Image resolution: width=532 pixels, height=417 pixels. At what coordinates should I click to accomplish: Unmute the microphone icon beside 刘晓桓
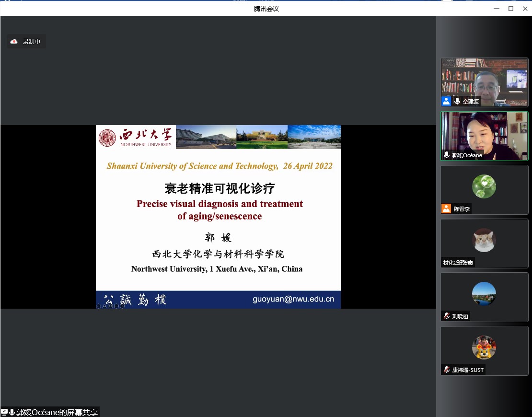[447, 316]
